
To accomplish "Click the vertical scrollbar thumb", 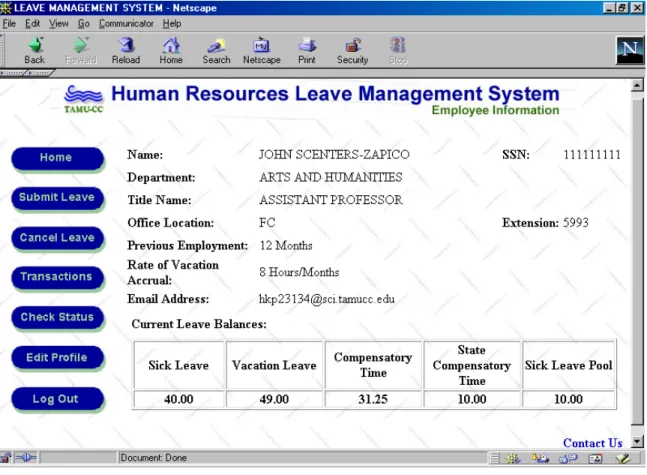I will pyautogui.click(x=637, y=261).
